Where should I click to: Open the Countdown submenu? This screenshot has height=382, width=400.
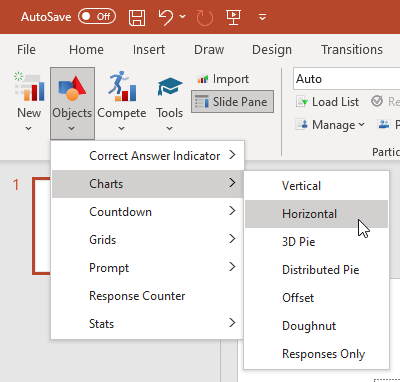[147, 212]
